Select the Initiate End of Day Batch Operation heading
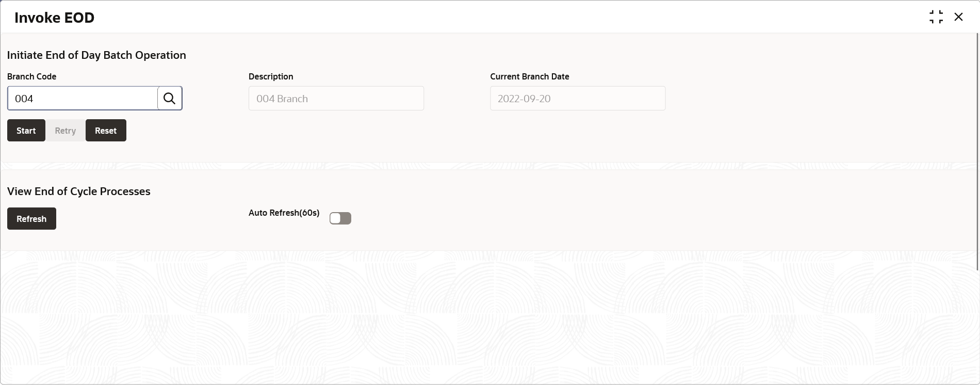This screenshot has width=980, height=385. pyautogui.click(x=96, y=55)
